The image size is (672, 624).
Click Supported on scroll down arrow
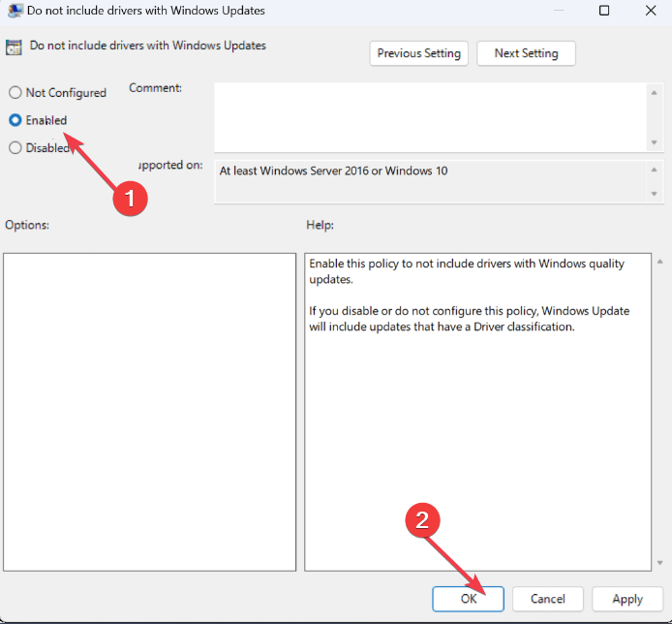[654, 194]
